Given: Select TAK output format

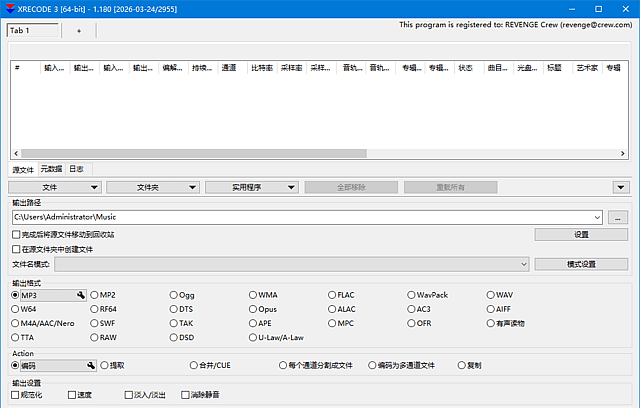Looking at the screenshot, I should (x=181, y=323).
